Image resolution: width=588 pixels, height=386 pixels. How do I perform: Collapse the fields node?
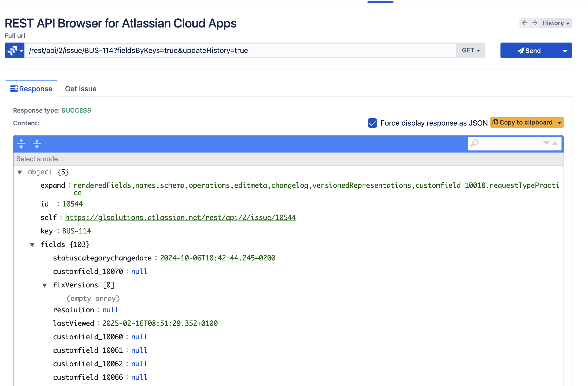32,245
